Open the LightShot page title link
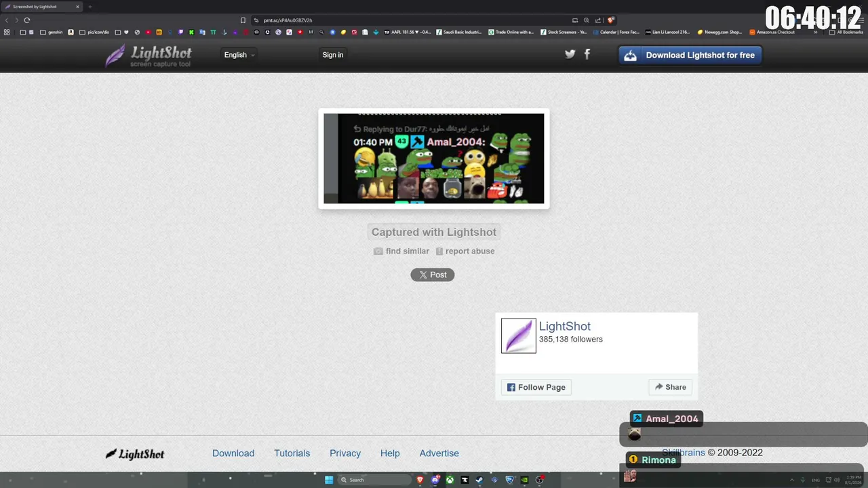The height and width of the screenshot is (488, 868). click(x=565, y=326)
